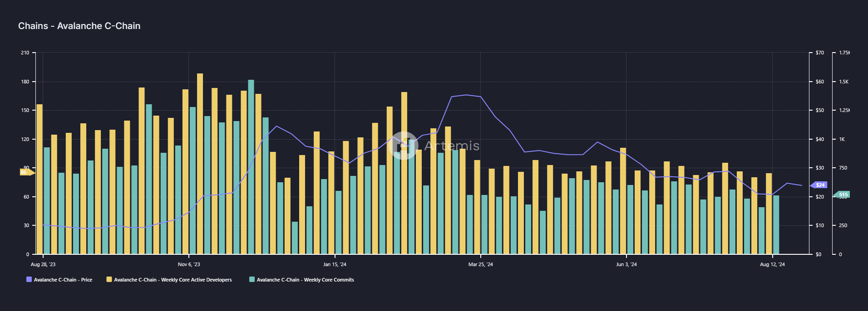
Task: Select the Mar 25, '24 date label
Action: pyautogui.click(x=481, y=264)
